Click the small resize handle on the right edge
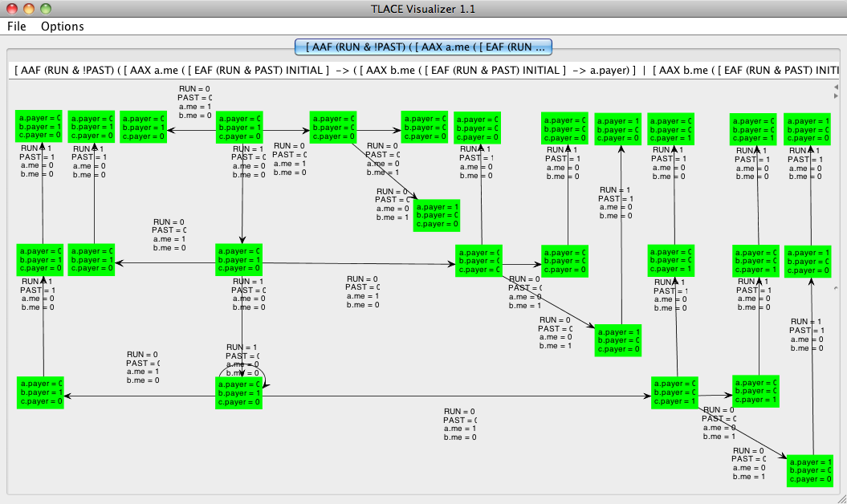Screen dimensions: 847x504 (836, 288)
